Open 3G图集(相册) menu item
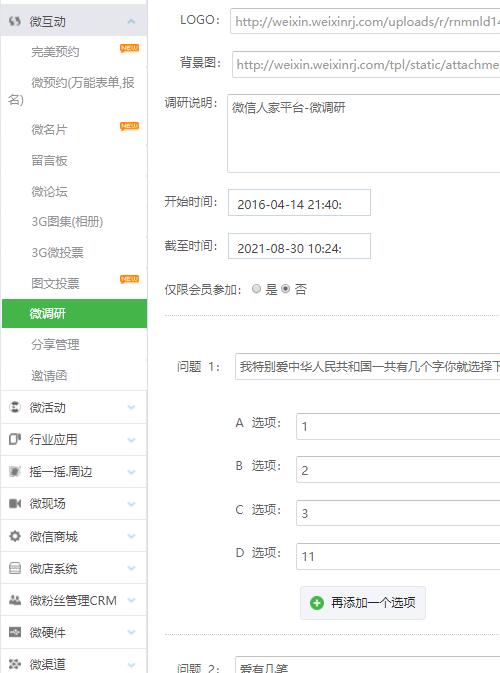 click(x=67, y=222)
